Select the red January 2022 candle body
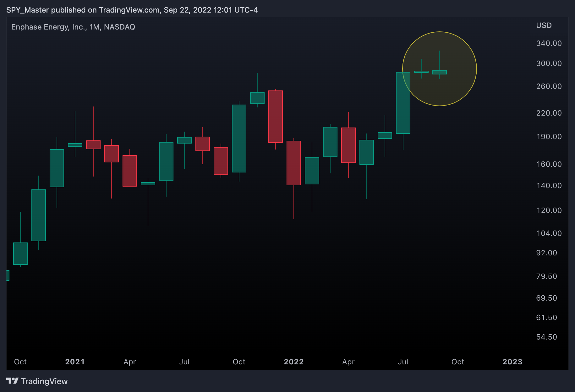Image resolution: width=575 pixels, height=392 pixels. click(x=294, y=163)
